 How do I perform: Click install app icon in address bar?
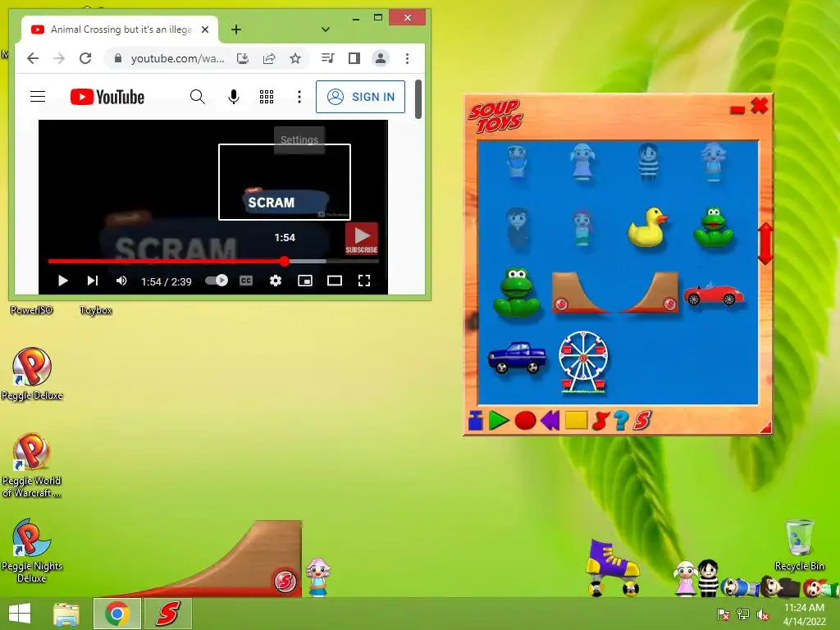point(243,58)
